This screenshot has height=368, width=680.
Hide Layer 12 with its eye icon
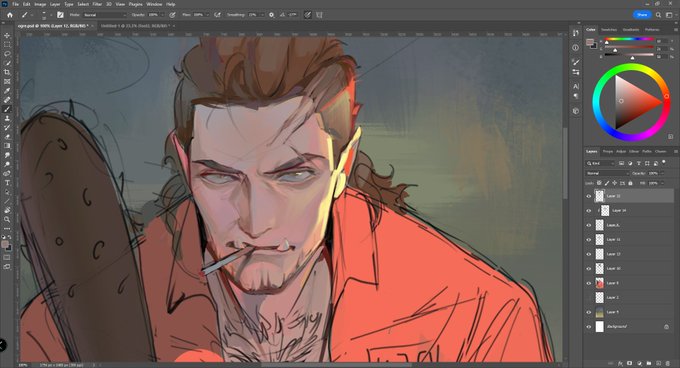(x=588, y=196)
